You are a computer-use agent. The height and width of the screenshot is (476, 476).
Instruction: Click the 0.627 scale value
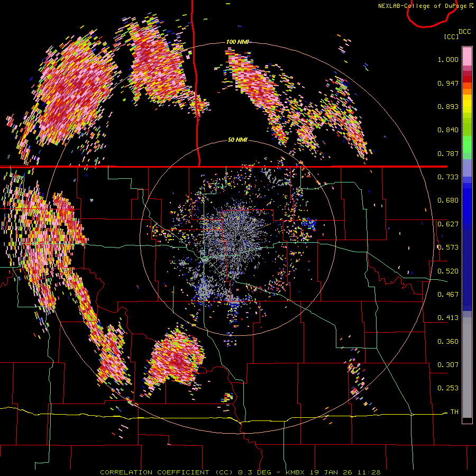(x=448, y=224)
